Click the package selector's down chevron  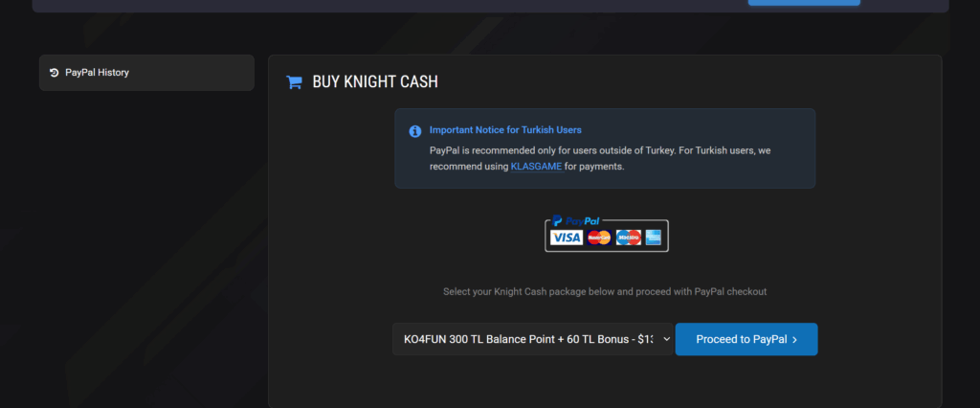pyautogui.click(x=666, y=339)
